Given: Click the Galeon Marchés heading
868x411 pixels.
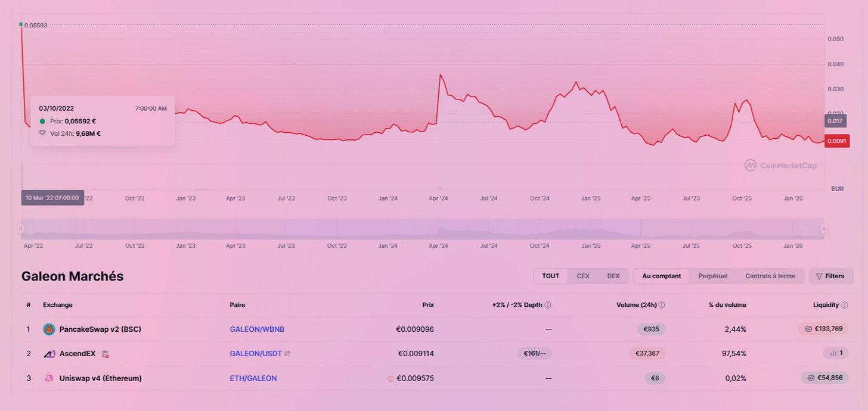Looking at the screenshot, I should 73,276.
